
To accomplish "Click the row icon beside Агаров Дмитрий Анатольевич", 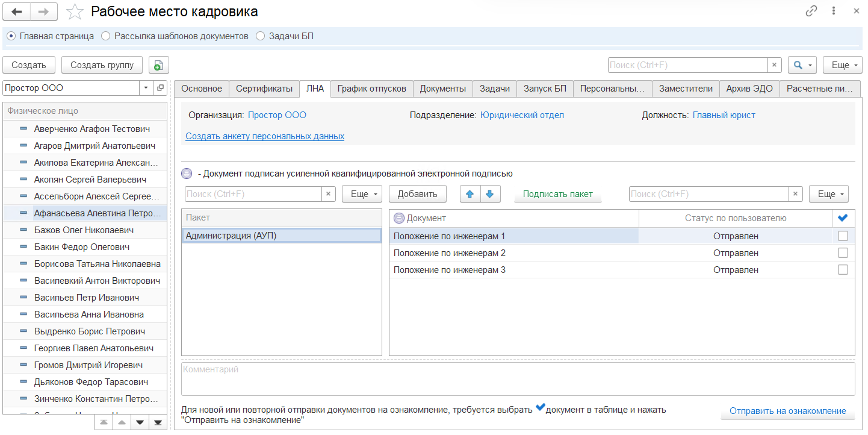I will (24, 146).
